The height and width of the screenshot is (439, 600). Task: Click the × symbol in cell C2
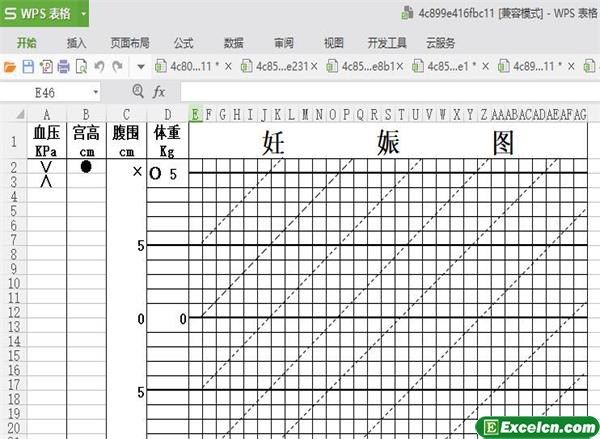[x=137, y=171]
